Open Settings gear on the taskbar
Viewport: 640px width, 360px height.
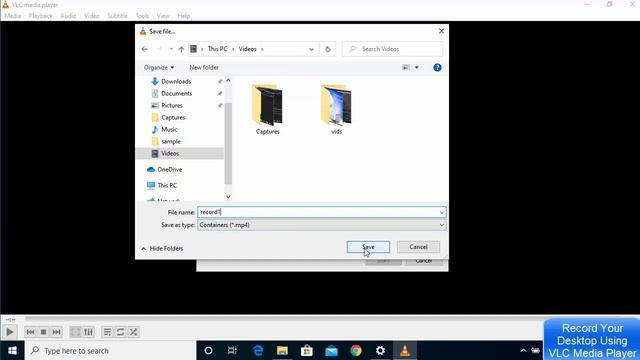pyautogui.click(x=380, y=351)
